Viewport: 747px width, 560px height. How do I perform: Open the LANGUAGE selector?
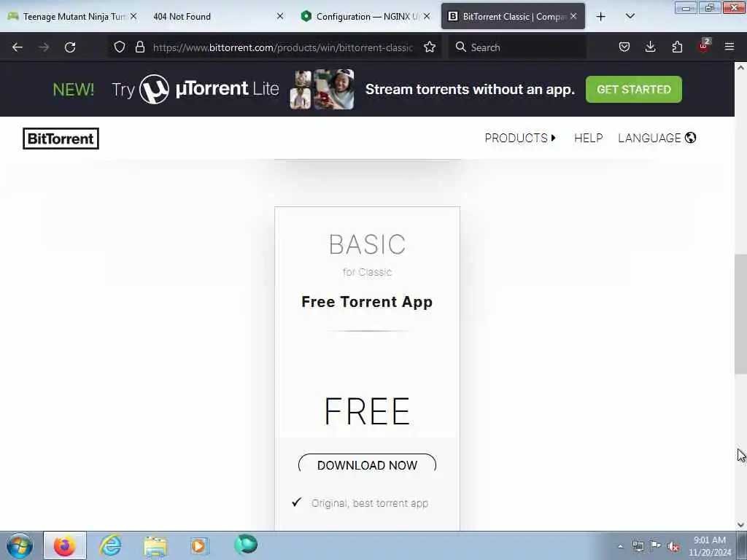(x=657, y=138)
